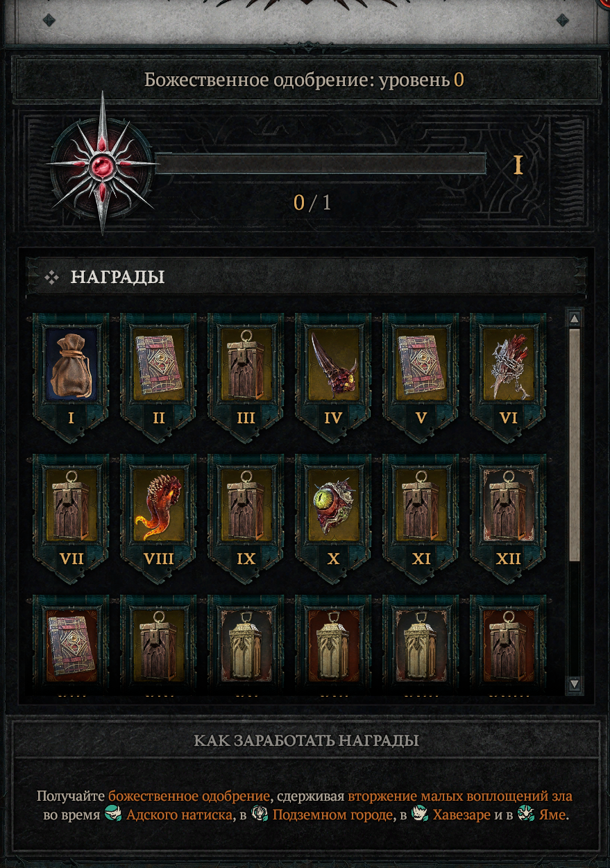Click the Хавезаре link
The image size is (610, 868).
461,815
